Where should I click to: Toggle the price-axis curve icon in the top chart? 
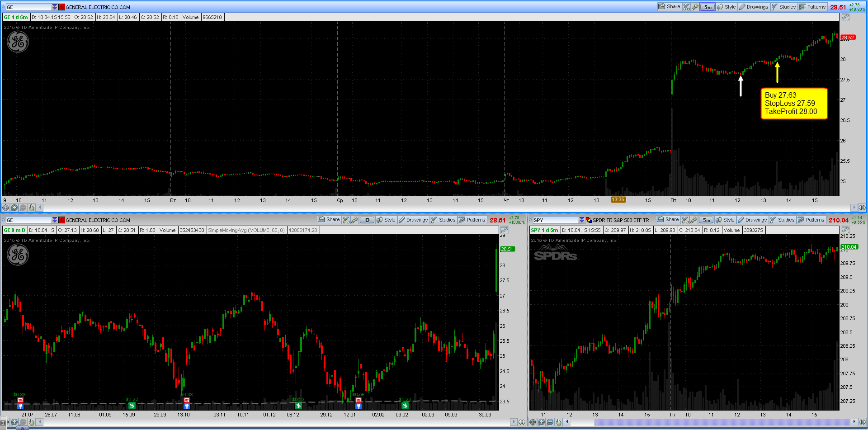pos(845,17)
